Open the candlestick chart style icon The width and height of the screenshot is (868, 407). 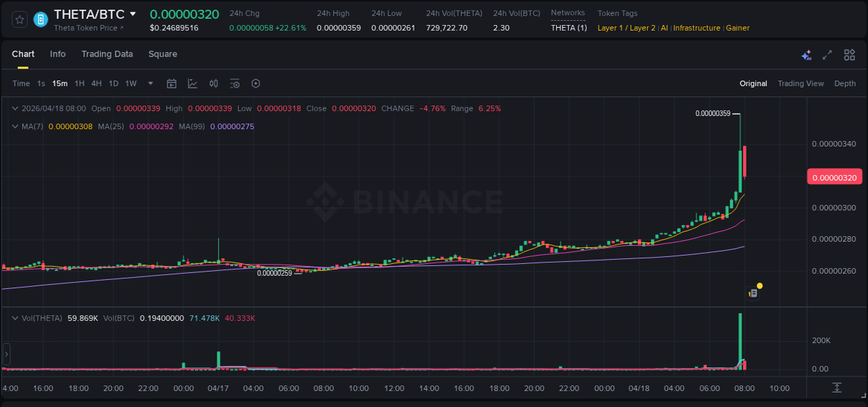point(214,83)
